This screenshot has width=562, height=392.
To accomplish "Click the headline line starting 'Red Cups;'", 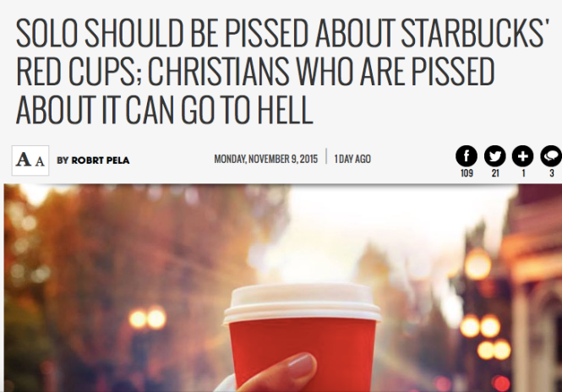I will [x=255, y=71].
